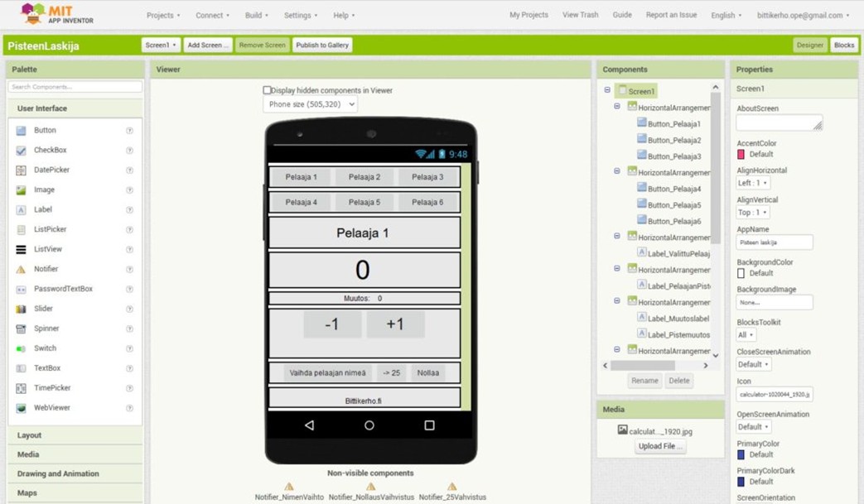Open AlignVertical Top : 1 dropdown
Viewport: 864px width, 504px height.
(753, 213)
